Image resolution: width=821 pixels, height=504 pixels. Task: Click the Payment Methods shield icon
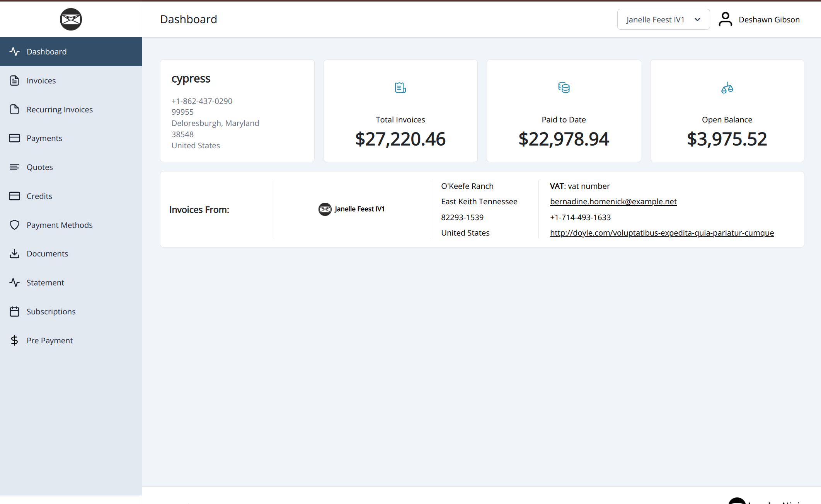(x=14, y=225)
